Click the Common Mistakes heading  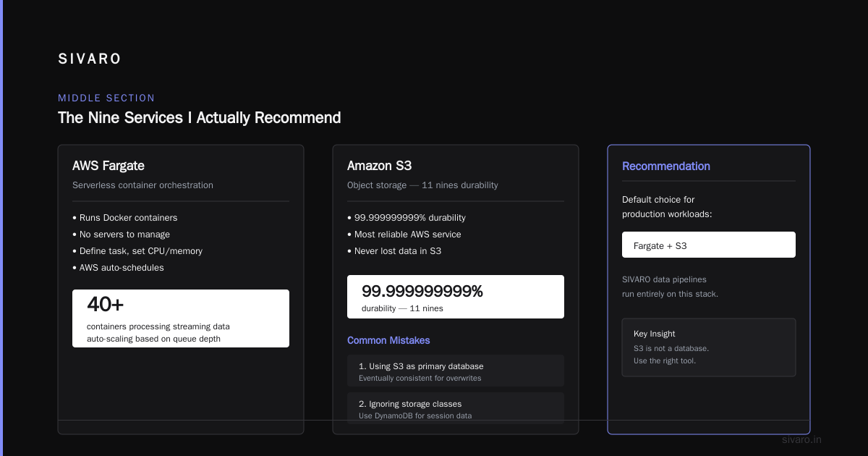[x=388, y=340]
